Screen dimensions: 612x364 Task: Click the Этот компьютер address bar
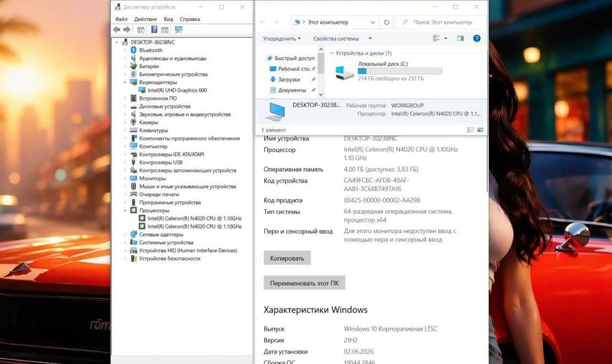point(335,22)
